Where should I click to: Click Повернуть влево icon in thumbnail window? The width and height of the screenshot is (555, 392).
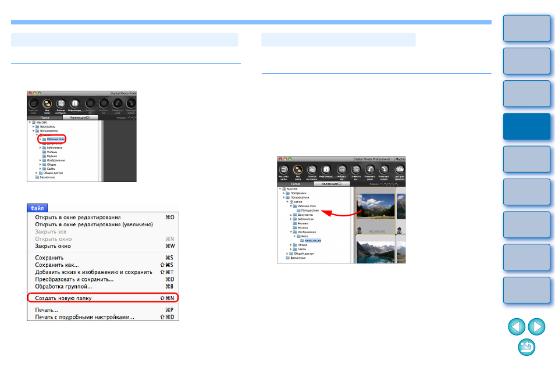coord(370,170)
